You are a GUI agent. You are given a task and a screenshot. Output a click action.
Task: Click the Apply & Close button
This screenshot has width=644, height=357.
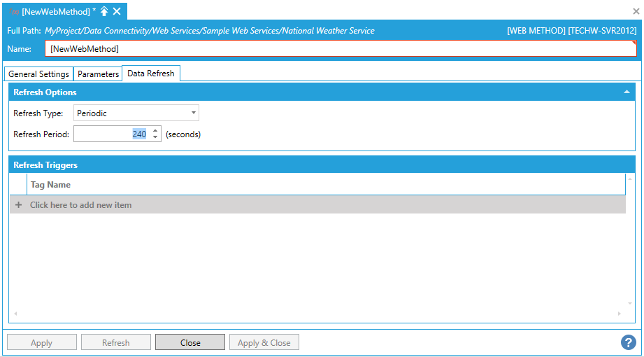pos(264,342)
